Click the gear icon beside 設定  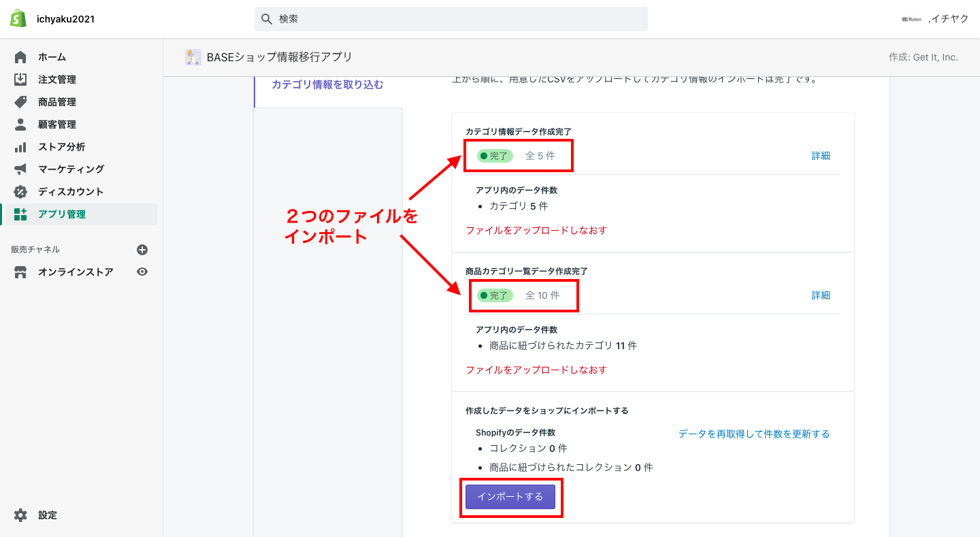tap(20, 515)
